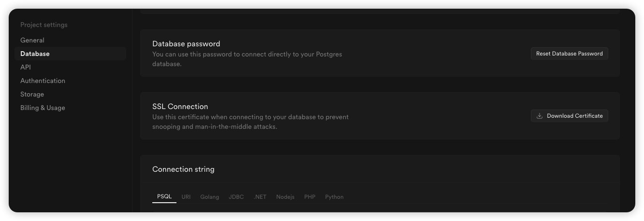Open the Python connection string tab
Screen dimensions: 644x221
[x=335, y=197]
